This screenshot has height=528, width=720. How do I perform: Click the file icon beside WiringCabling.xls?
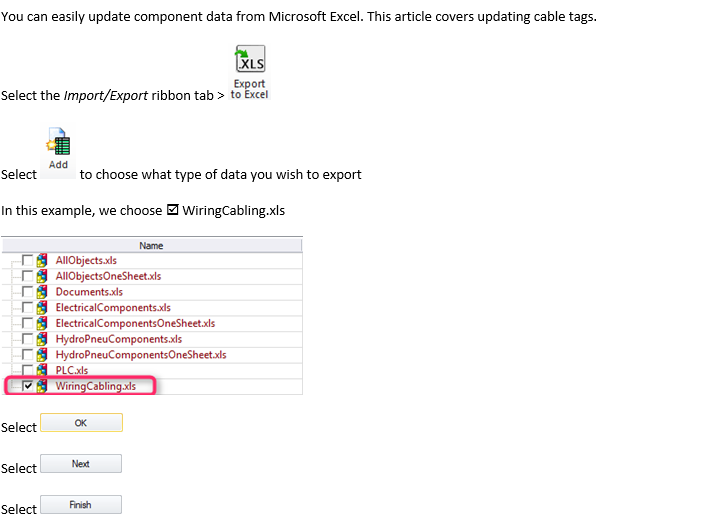(42, 386)
